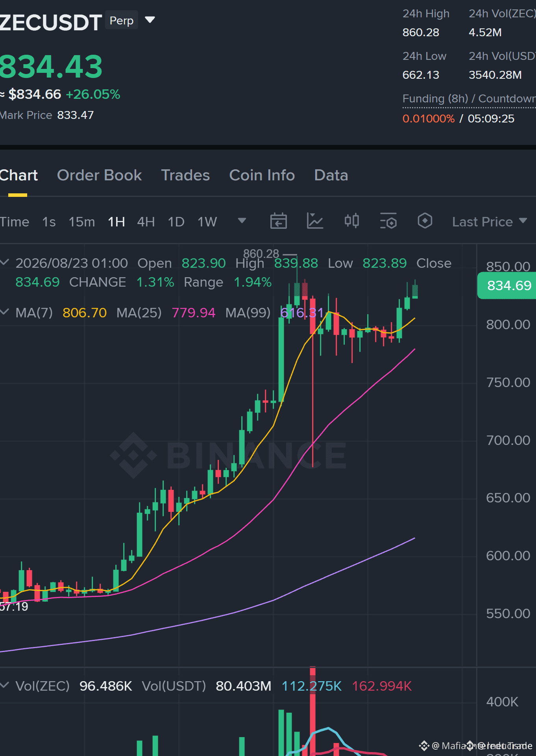Open more timeframe intervals dropdown arrow
The width and height of the screenshot is (536, 756).
tap(242, 221)
